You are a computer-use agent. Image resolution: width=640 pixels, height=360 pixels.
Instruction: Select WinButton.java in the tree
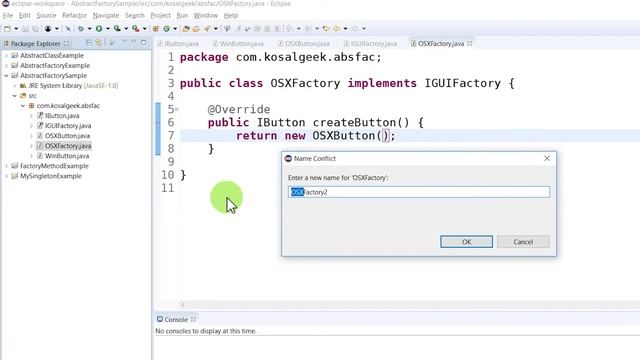coord(67,156)
